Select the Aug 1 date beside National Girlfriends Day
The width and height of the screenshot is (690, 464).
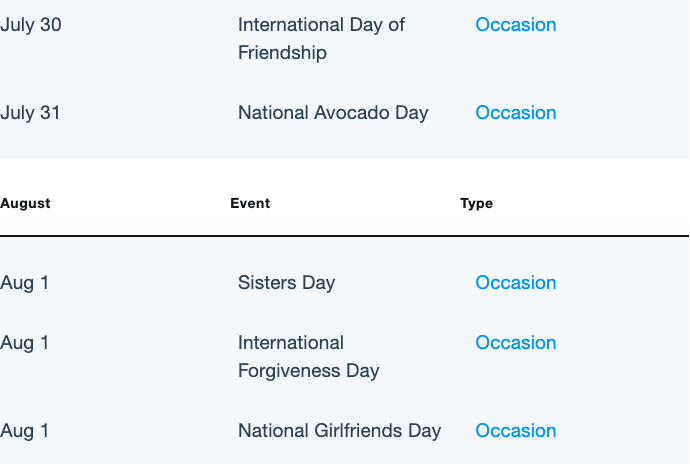pos(25,431)
